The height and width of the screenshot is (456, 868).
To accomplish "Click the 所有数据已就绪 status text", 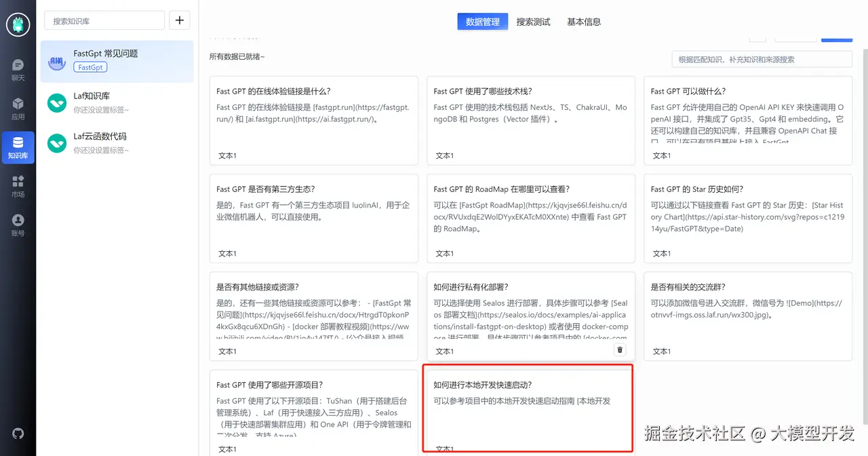I will 237,57.
